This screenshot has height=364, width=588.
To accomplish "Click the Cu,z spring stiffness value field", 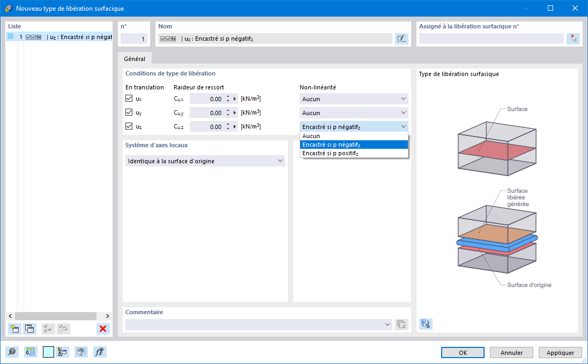I will click(x=206, y=126).
